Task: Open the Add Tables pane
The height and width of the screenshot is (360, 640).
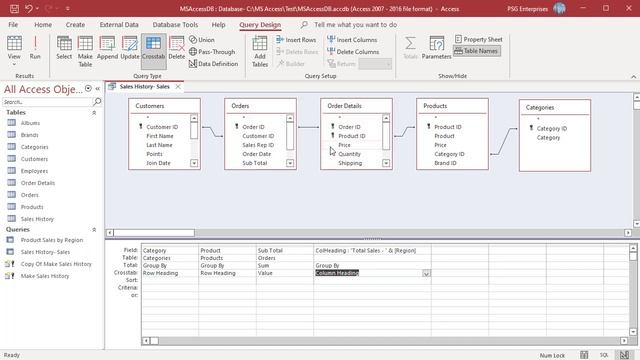Action: coord(260,51)
